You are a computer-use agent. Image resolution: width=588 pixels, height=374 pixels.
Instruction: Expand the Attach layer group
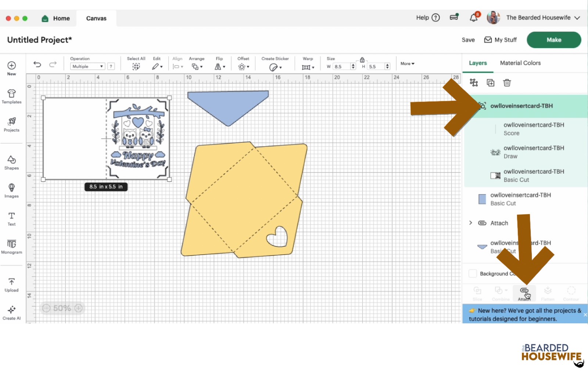(x=471, y=223)
